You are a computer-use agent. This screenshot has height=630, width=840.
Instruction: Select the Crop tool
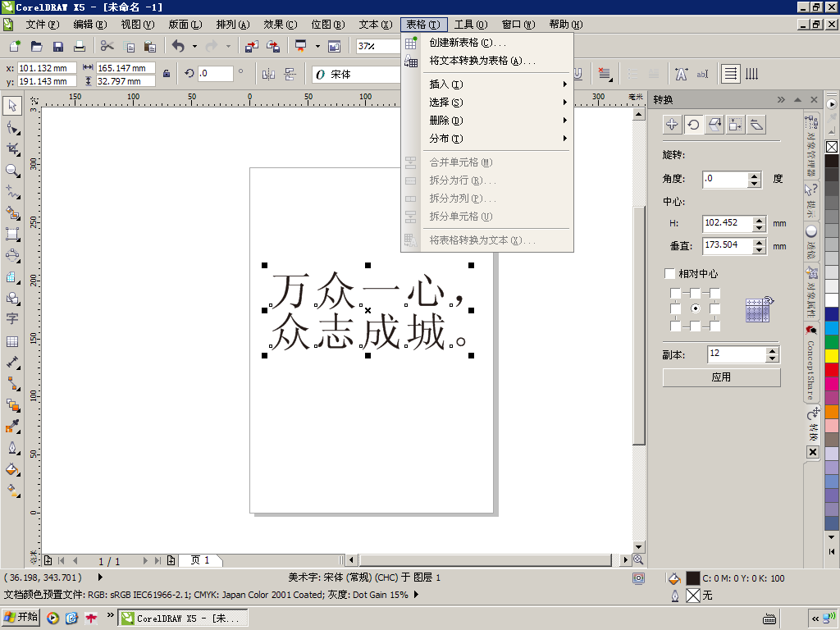click(x=12, y=149)
